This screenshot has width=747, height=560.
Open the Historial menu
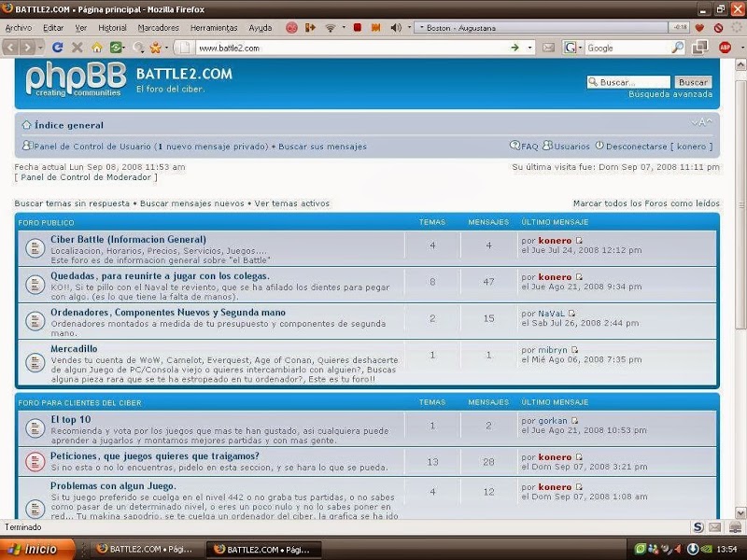click(x=112, y=28)
